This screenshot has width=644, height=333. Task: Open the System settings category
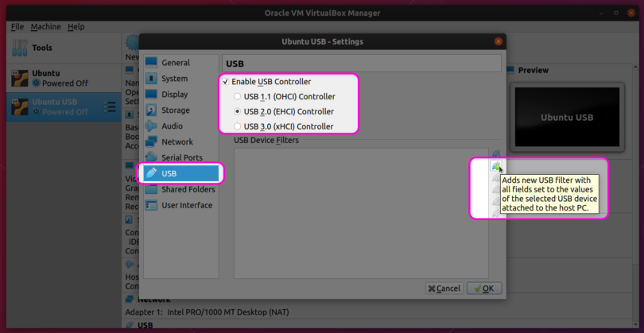(x=181, y=79)
